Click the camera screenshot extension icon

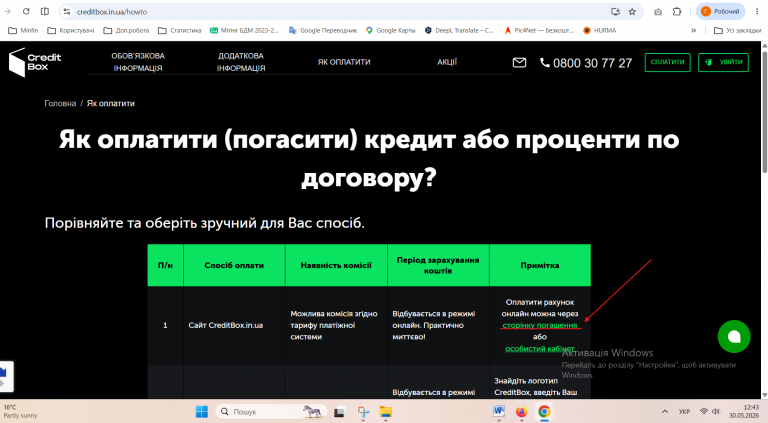(x=658, y=11)
